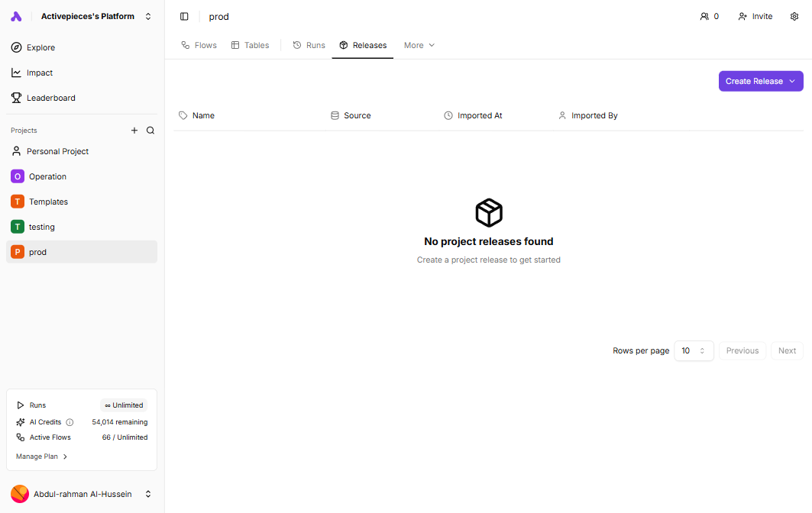Search projects with the magnifying glass icon
Image resolution: width=812 pixels, height=513 pixels.
(150, 130)
